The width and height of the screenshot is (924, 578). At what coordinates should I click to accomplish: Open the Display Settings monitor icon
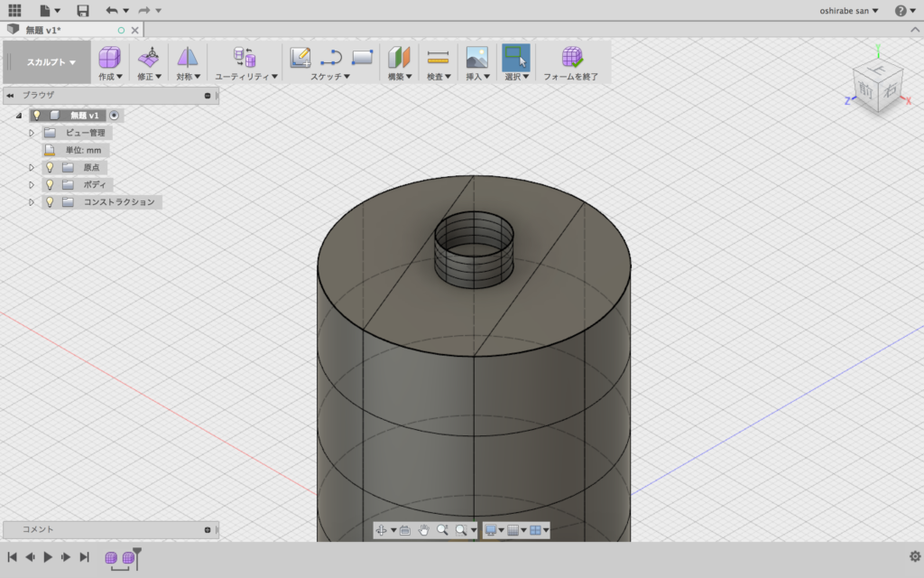(490, 530)
